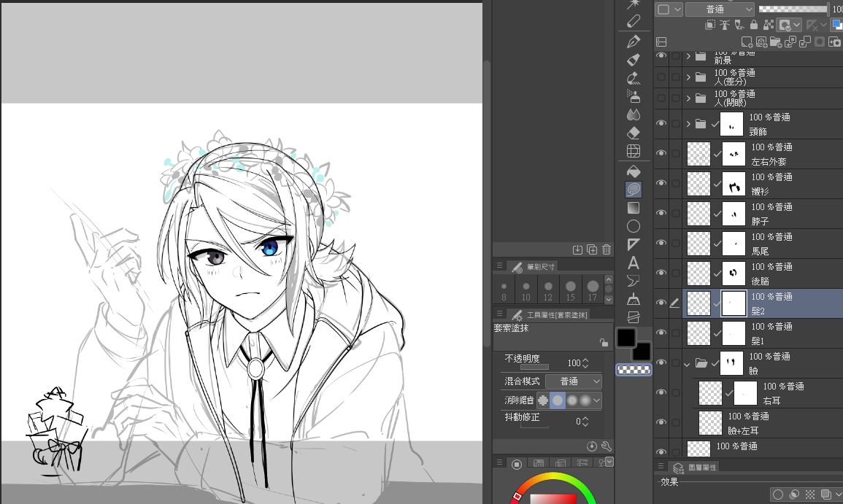843x504 pixels.
Task: Choose the weak anti-aliasing option
Action: (x=558, y=400)
